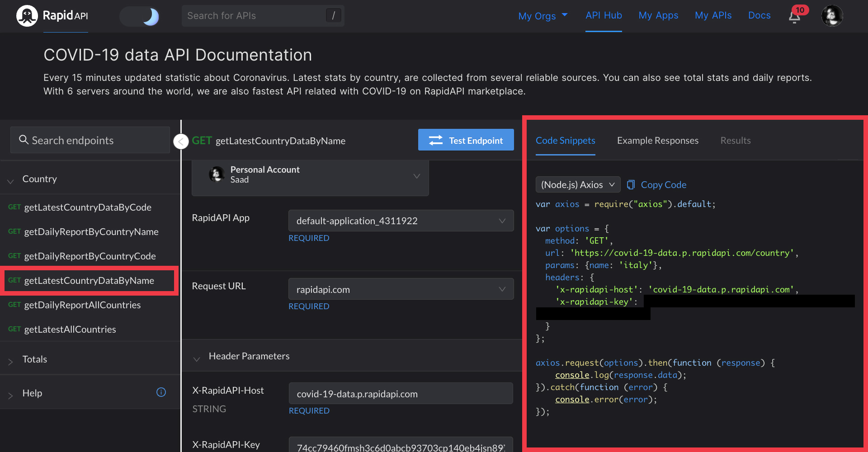
Task: Switch to Results tab
Action: (x=735, y=141)
